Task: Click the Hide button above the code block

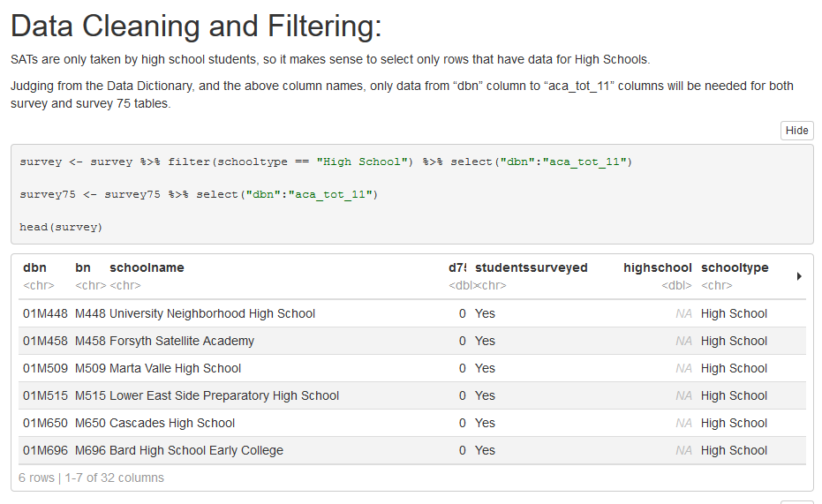Action: (796, 131)
